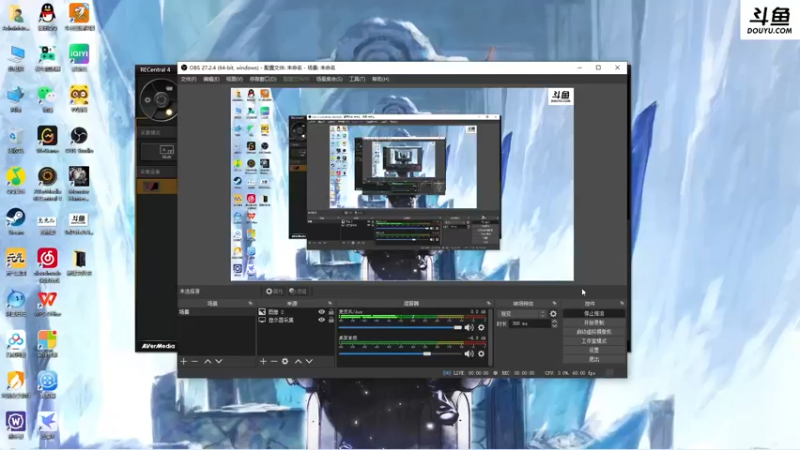
Task: Toggle lock on the image source
Action: pyautogui.click(x=331, y=312)
